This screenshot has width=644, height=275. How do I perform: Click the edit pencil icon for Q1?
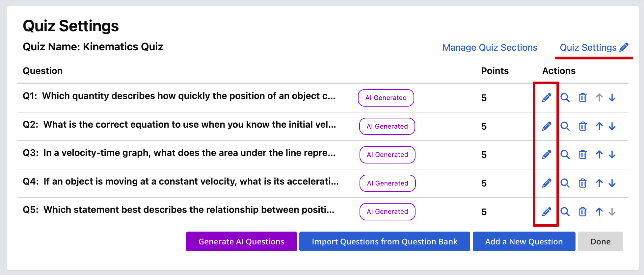(547, 98)
